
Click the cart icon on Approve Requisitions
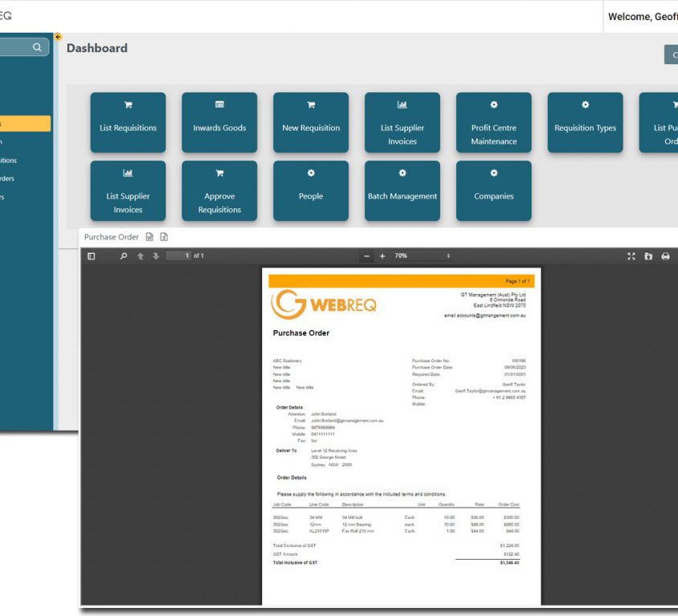point(219,173)
